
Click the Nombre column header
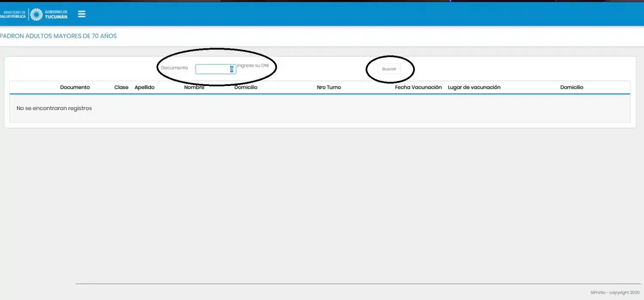[x=194, y=87]
